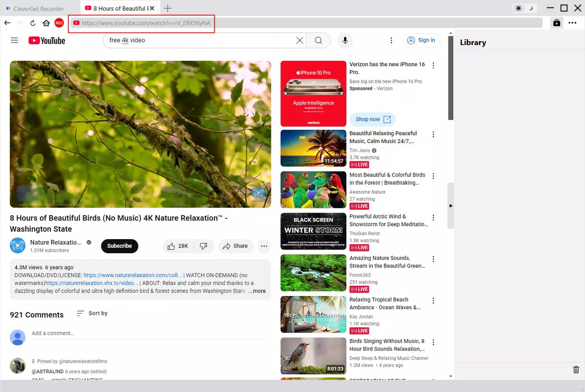Expand description with ...more
Screen dimensions: 585x392
[257, 291]
